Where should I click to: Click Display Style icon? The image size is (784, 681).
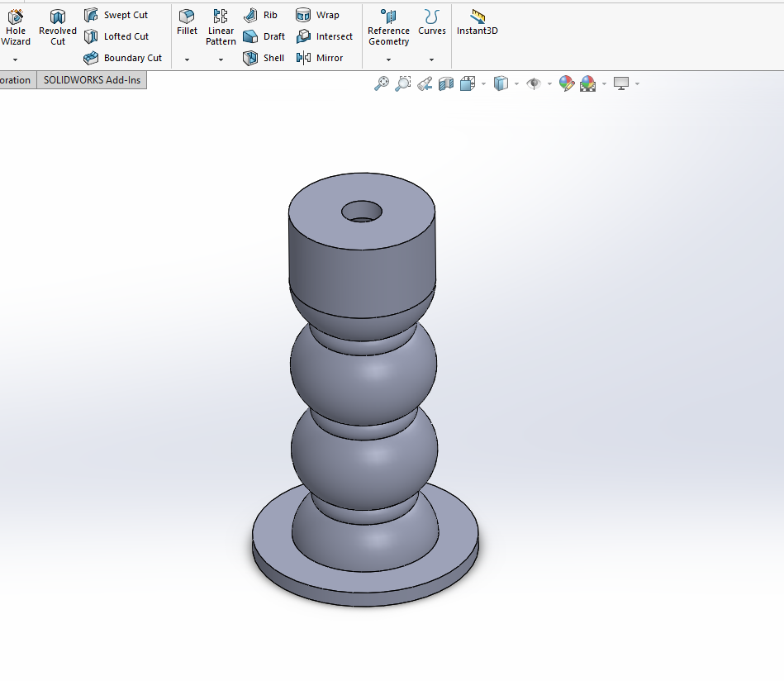[501, 83]
